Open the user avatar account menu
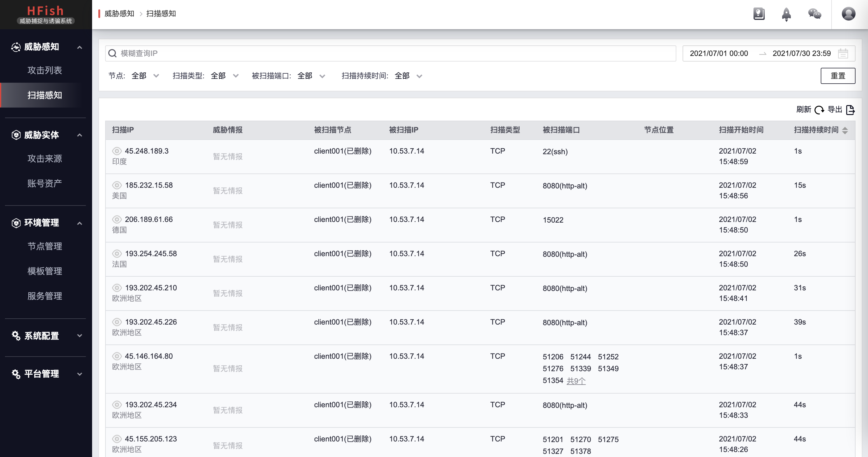The width and height of the screenshot is (868, 457). tap(848, 14)
